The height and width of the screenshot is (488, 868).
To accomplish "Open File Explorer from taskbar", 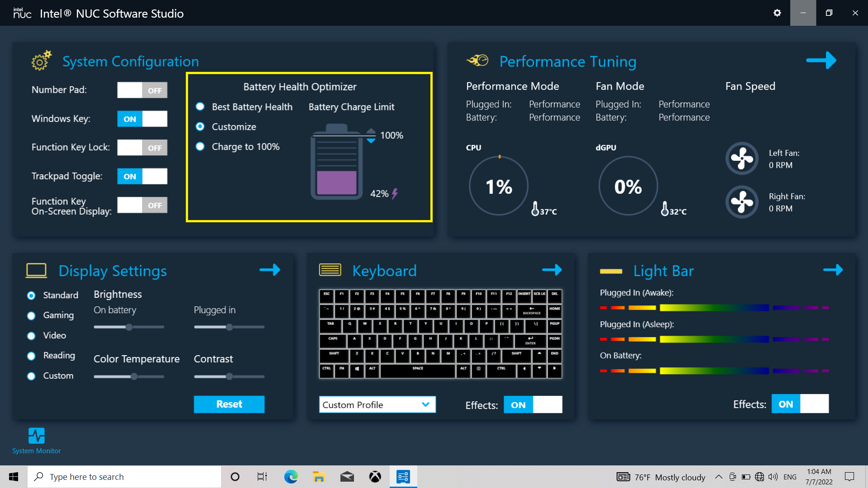I will pos(319,477).
